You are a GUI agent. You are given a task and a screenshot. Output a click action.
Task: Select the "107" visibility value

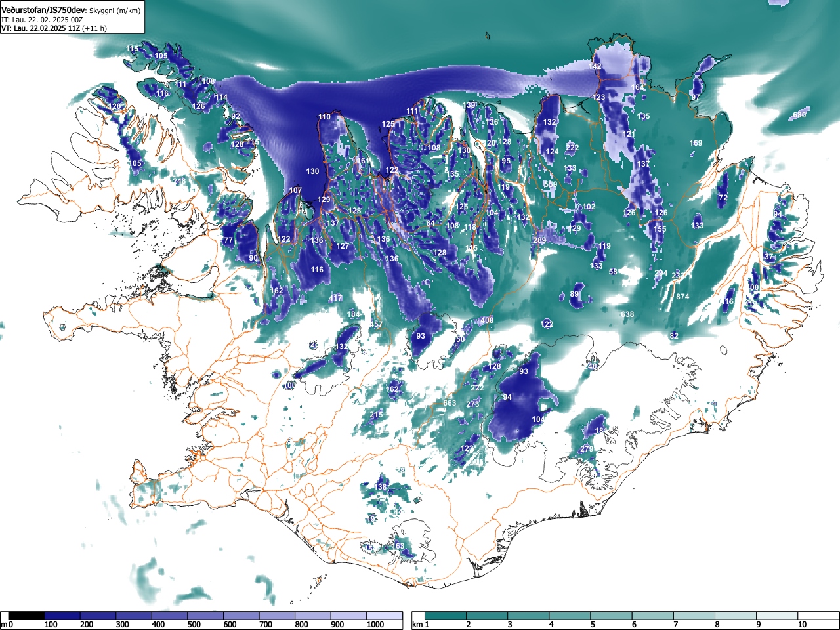click(296, 191)
